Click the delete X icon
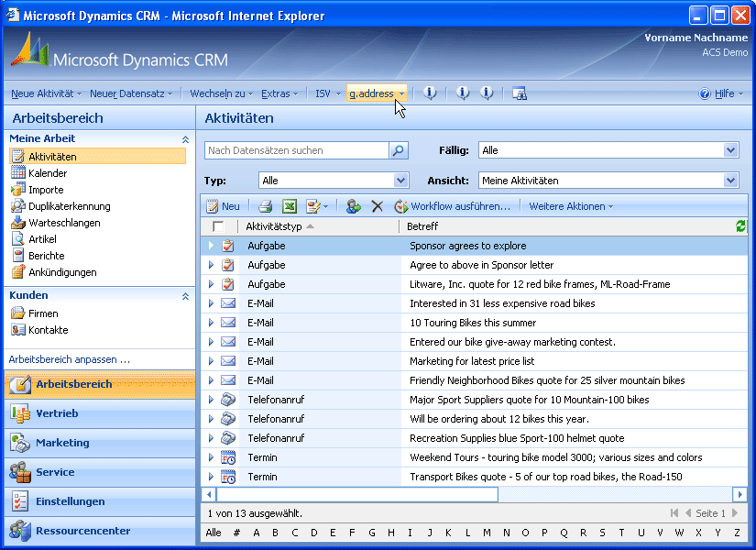756x550 pixels. (x=377, y=206)
